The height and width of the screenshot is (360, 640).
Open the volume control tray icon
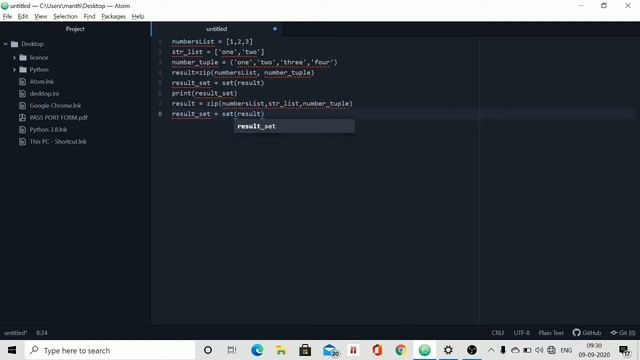539,350
